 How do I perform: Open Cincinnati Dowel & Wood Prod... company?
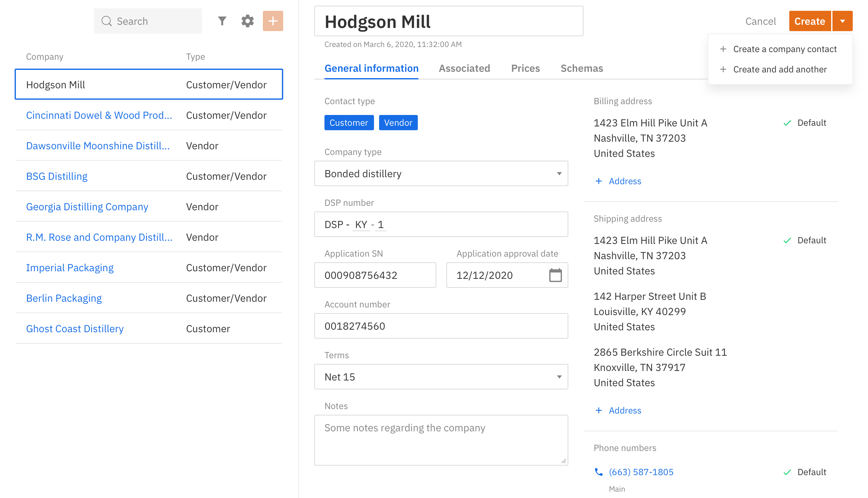pos(99,115)
